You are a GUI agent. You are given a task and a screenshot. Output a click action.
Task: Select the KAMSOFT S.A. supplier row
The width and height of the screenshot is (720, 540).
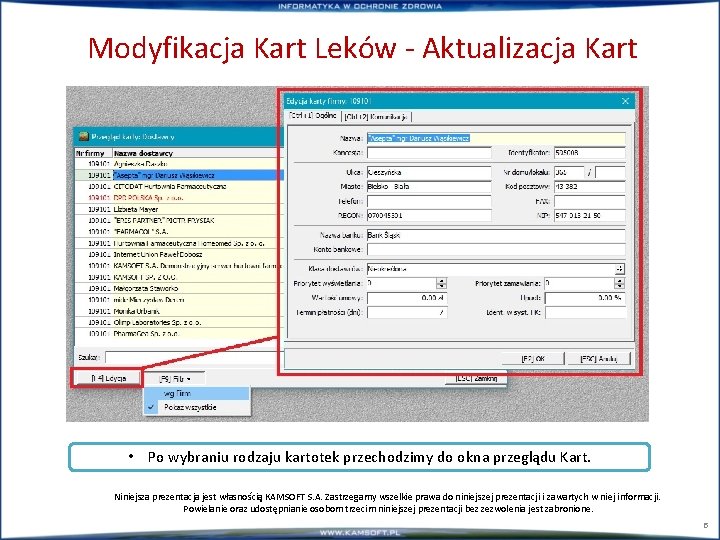click(x=179, y=265)
